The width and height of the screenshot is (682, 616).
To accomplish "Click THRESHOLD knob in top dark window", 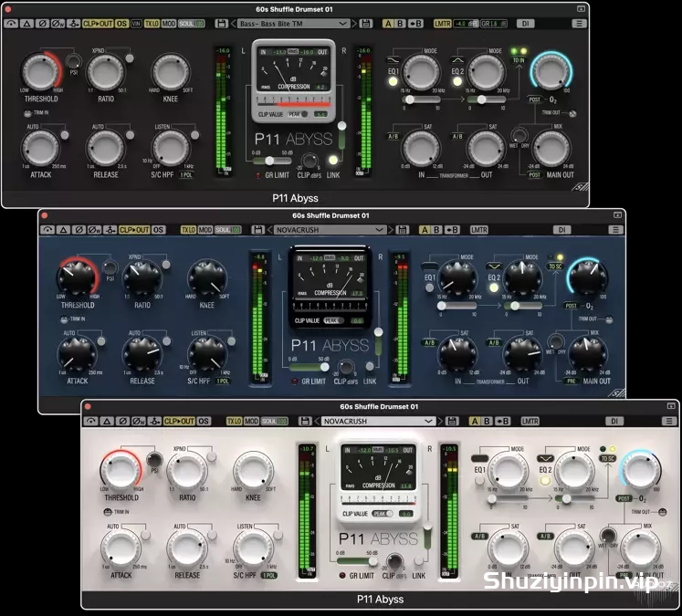I will [x=40, y=72].
